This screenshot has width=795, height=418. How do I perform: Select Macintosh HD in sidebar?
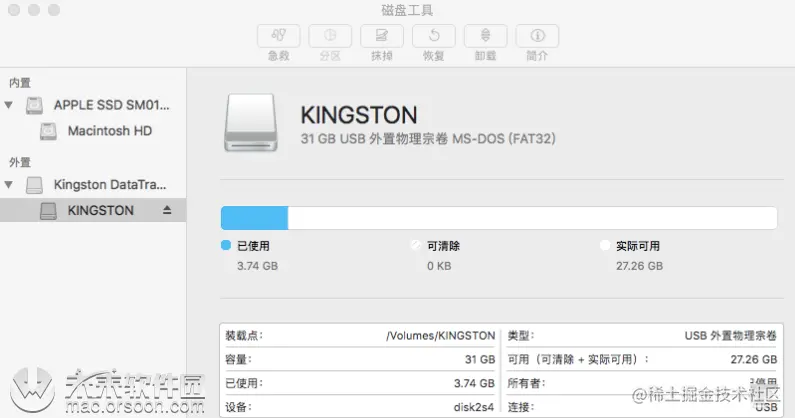pyautogui.click(x=110, y=131)
